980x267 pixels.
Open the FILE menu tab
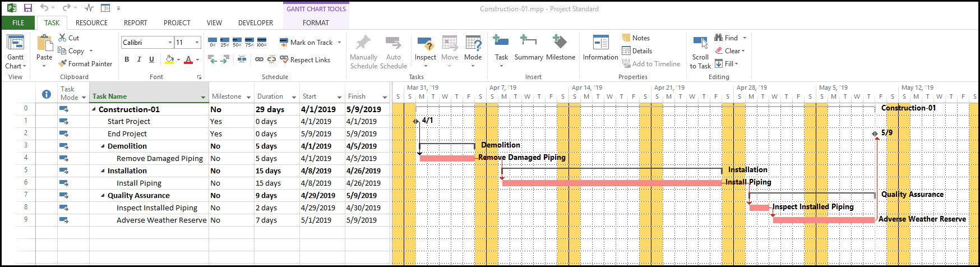tap(18, 23)
